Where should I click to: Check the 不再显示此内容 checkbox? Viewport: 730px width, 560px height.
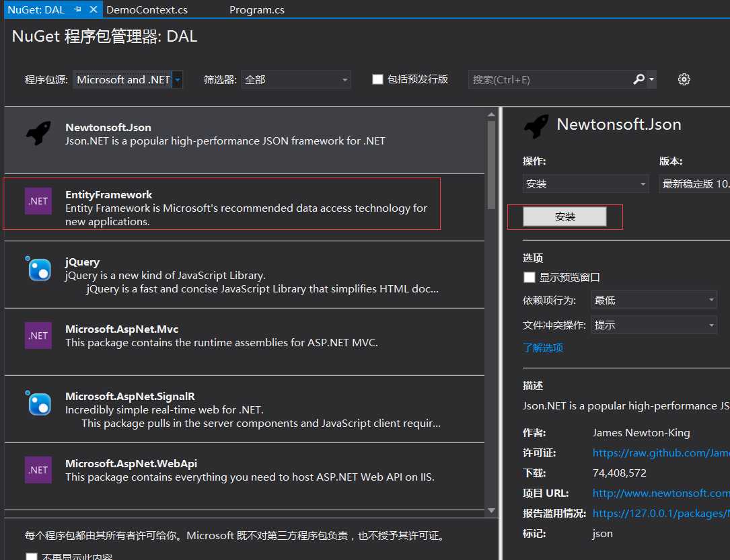click(x=31, y=557)
